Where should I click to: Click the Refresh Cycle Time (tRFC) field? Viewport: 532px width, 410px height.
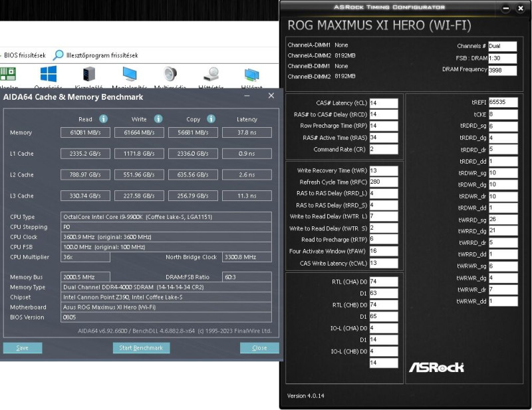tap(384, 182)
